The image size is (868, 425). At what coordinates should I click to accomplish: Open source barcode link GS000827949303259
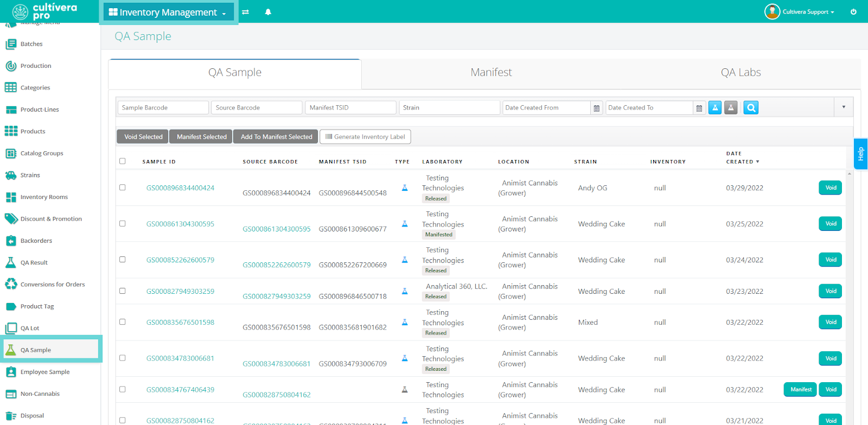coord(277,296)
